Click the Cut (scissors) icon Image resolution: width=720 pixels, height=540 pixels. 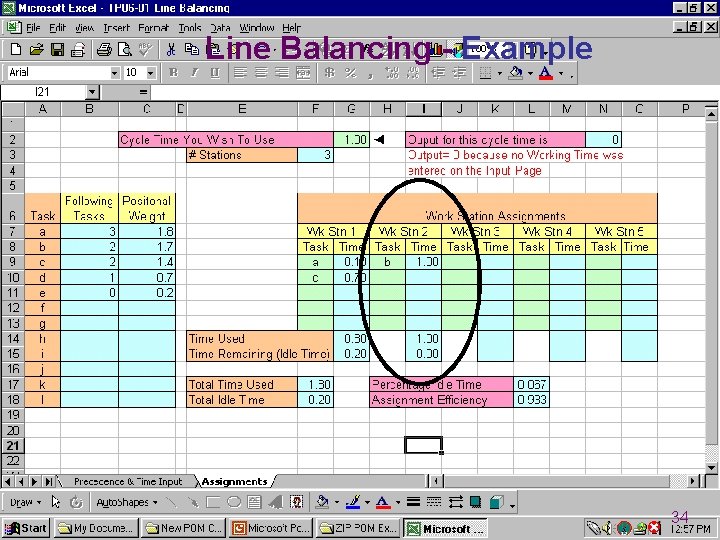tap(171, 49)
